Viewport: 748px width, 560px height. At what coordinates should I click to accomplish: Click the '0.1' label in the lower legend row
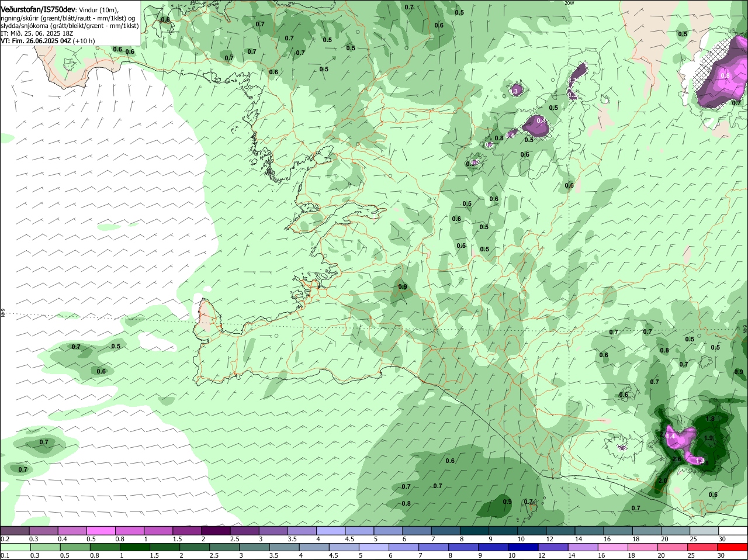tap(5, 555)
